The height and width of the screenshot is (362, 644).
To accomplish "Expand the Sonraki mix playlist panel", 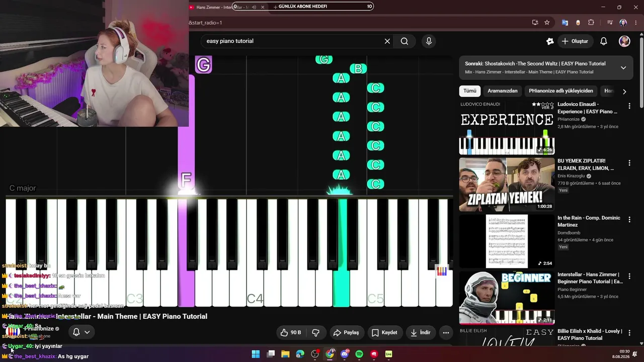I will [623, 68].
